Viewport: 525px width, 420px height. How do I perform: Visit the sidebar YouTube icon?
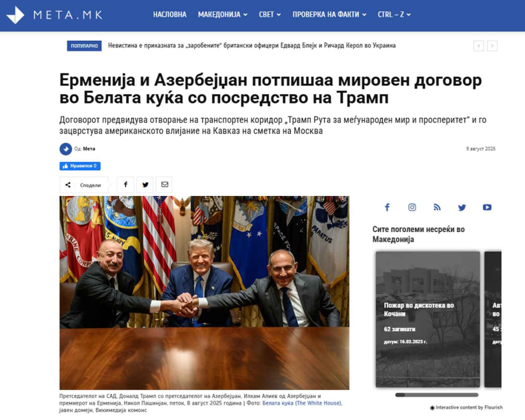(487, 207)
